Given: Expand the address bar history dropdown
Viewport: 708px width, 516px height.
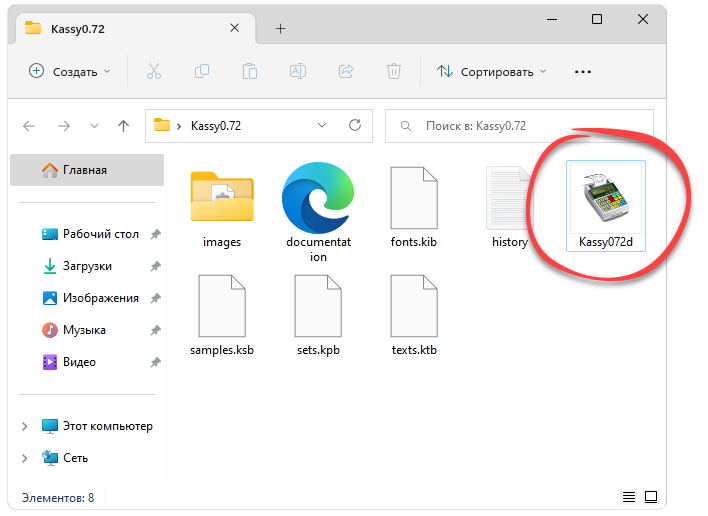Looking at the screenshot, I should pos(322,126).
